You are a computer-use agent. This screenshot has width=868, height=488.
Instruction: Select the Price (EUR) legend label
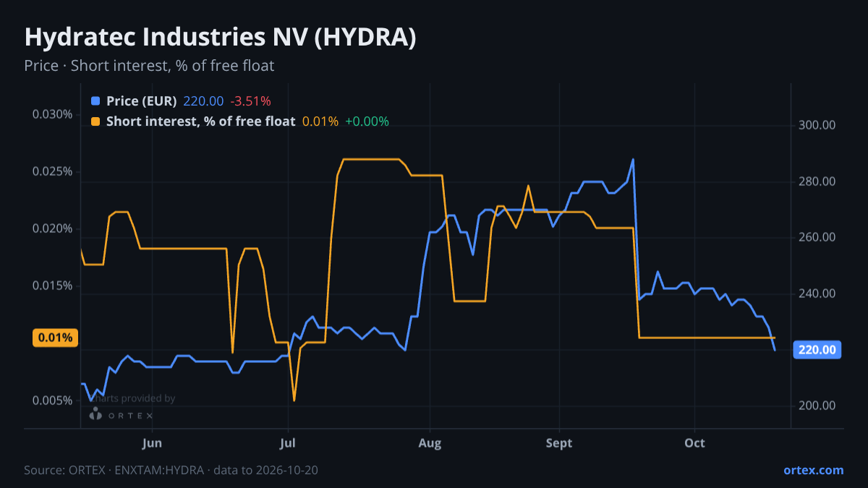tap(141, 101)
